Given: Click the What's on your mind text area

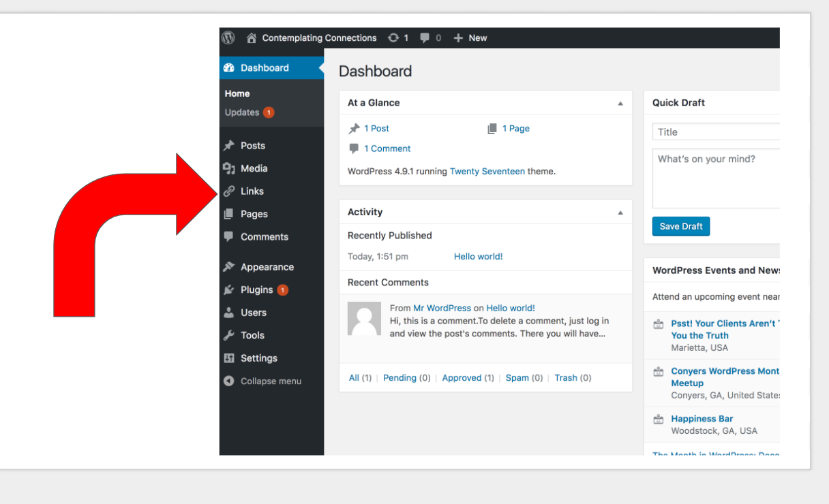Looking at the screenshot, I should [x=716, y=178].
